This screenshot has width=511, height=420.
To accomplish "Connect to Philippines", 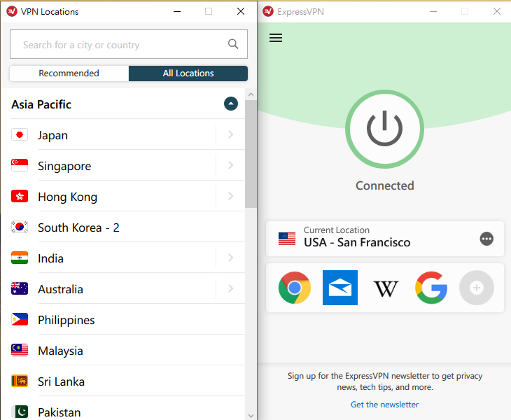I will pyautogui.click(x=127, y=320).
